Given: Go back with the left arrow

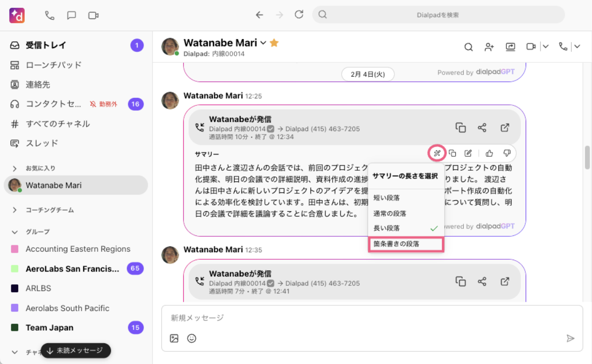Looking at the screenshot, I should click(x=259, y=15).
